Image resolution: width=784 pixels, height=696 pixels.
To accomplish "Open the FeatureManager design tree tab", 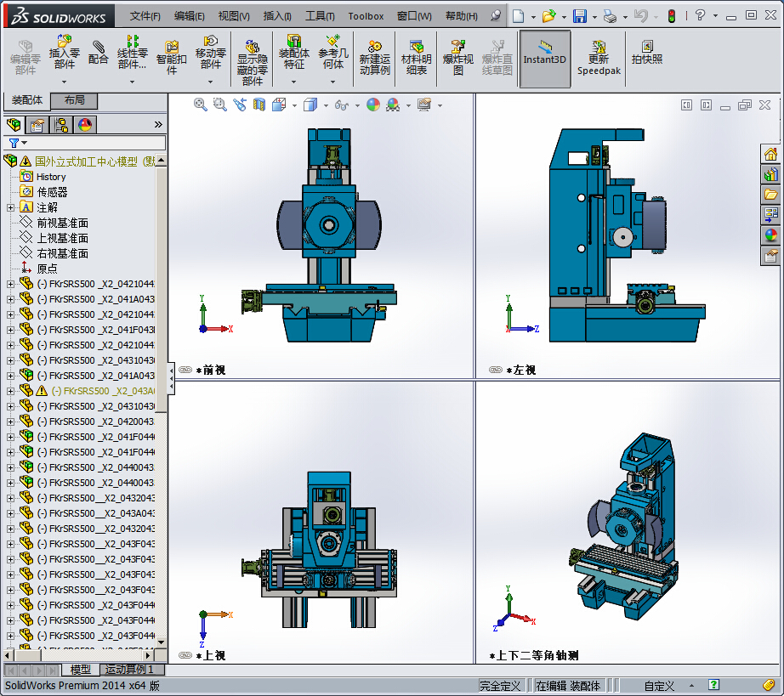I will pos(14,124).
